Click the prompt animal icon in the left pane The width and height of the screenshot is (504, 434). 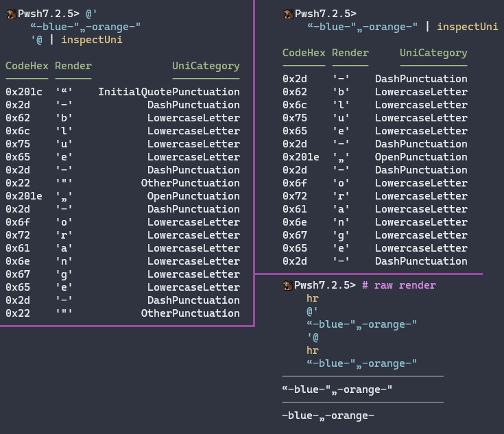coord(12,14)
